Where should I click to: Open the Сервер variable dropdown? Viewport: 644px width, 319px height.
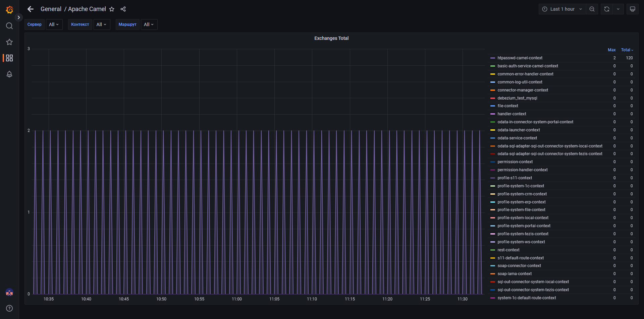click(54, 24)
